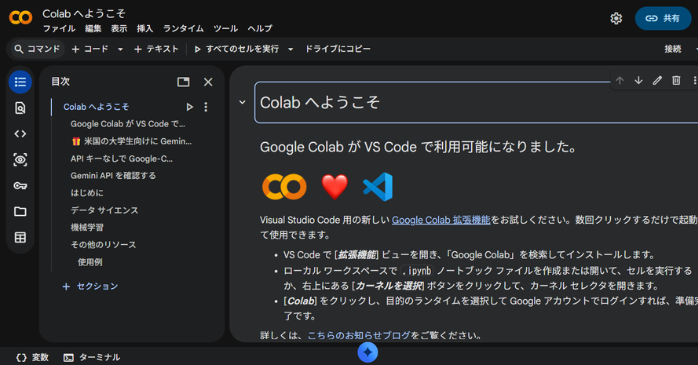Screen dimensions: 698x365
Task: Open the ターミナル terminal panel
Action: pyautogui.click(x=92, y=357)
